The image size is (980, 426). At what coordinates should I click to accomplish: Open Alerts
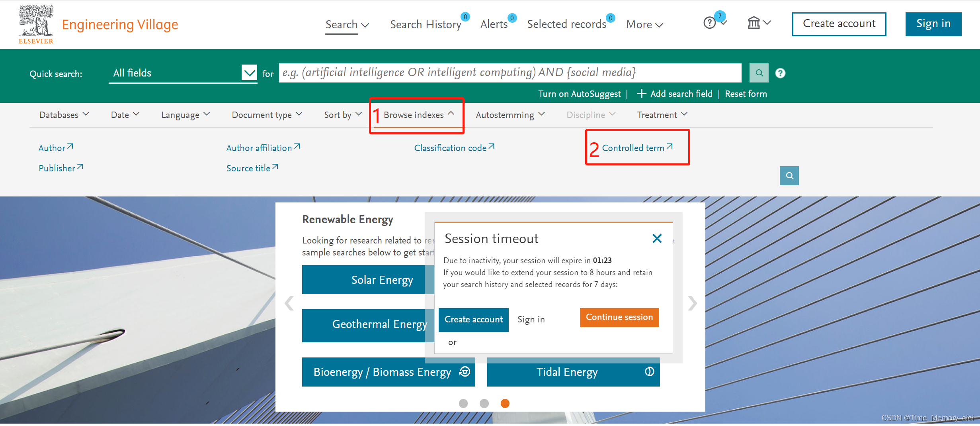[494, 24]
